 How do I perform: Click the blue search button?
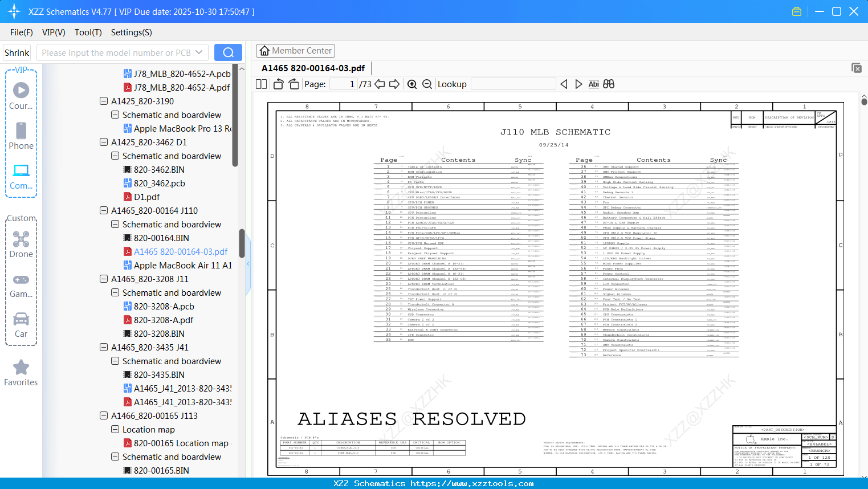228,52
